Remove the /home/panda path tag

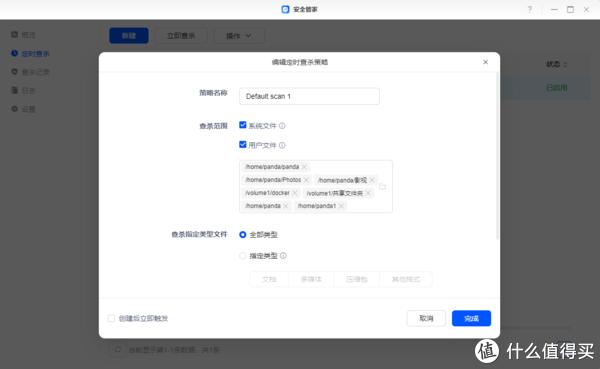pos(285,206)
